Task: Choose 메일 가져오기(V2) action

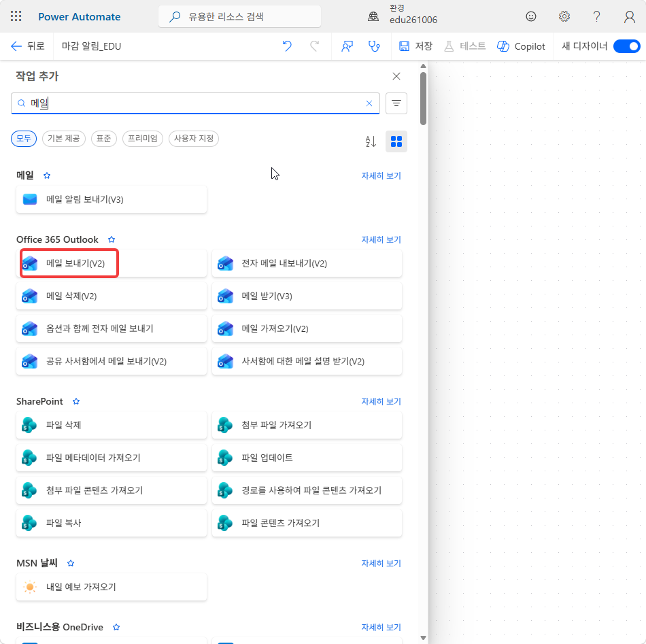Action: tap(307, 328)
